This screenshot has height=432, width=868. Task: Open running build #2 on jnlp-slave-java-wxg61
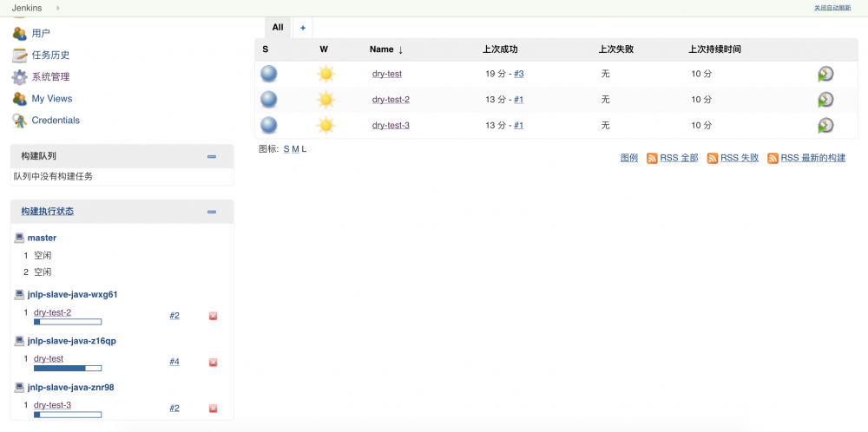pyautogui.click(x=174, y=315)
